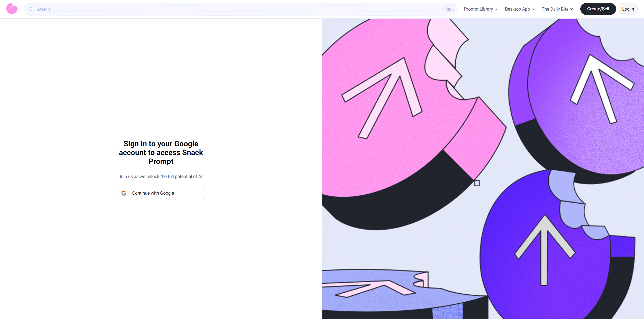The image size is (644, 319).
Task: Click the pink Snack Prompt logo
Action: point(12,9)
